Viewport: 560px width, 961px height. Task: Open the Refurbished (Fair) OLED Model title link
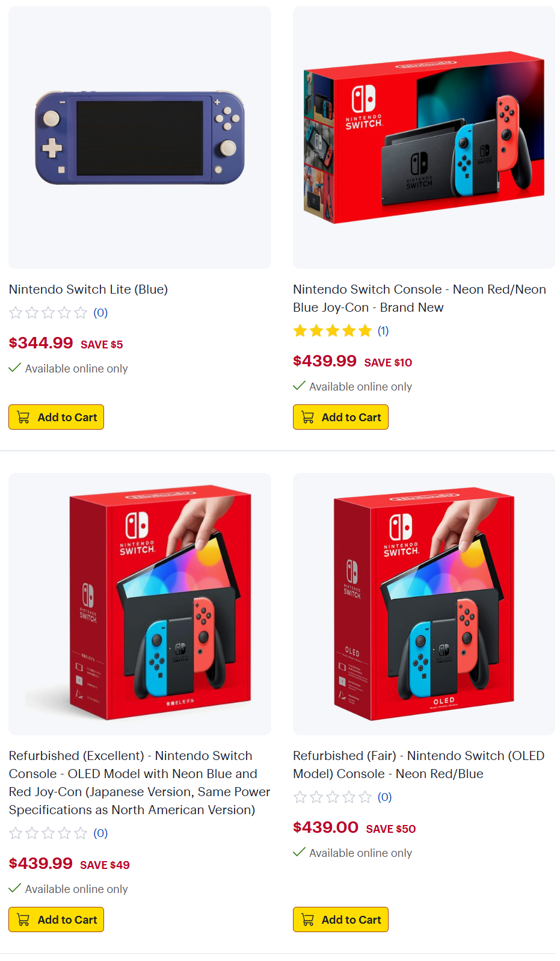pyautogui.click(x=419, y=765)
